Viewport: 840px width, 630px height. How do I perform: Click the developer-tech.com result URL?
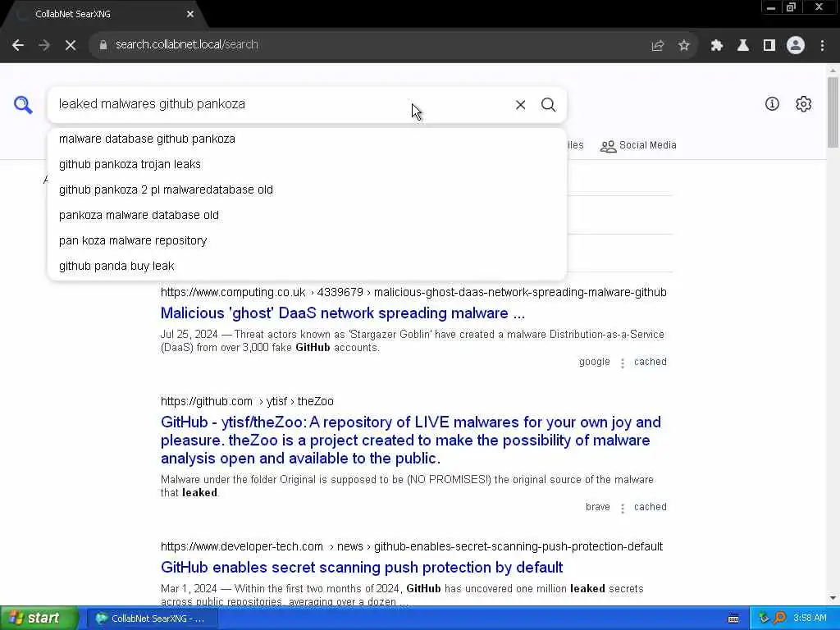pyautogui.click(x=412, y=546)
